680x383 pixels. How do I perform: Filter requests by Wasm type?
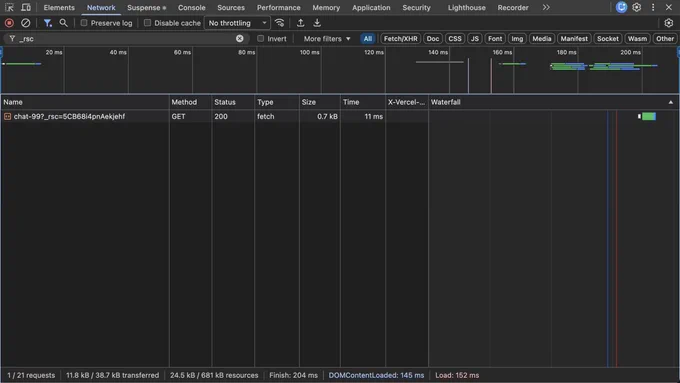(637, 39)
